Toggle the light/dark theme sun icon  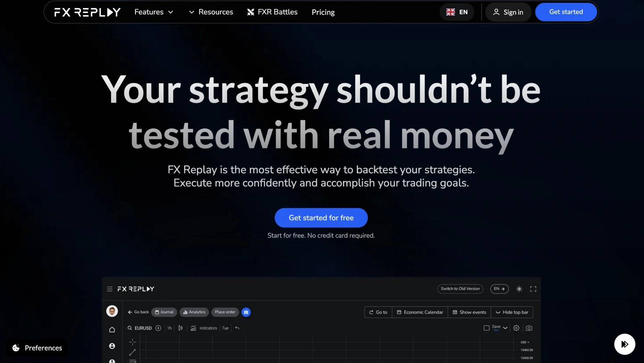519,289
